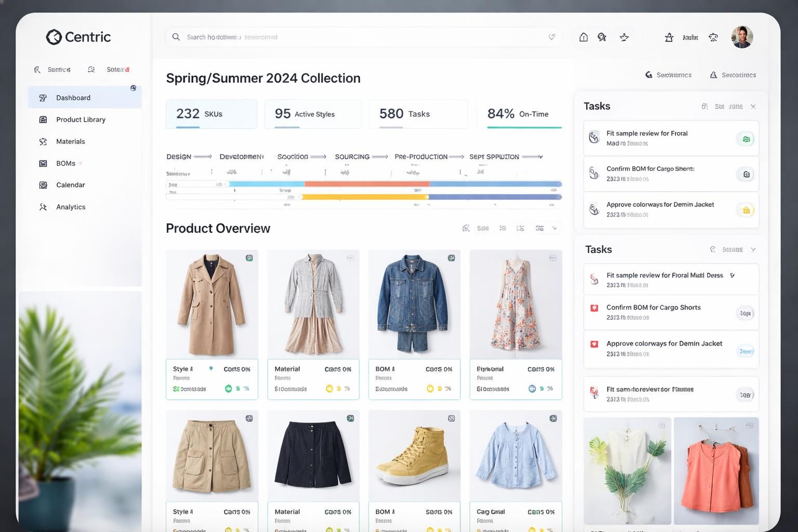The height and width of the screenshot is (532, 798).
Task: Select the Design phase label
Action: click(x=179, y=156)
